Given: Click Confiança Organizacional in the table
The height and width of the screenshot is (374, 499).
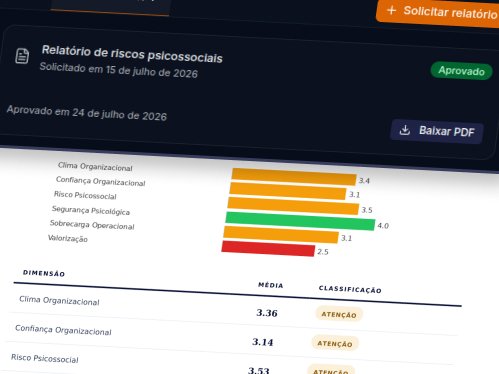Looking at the screenshot, I should pyautogui.click(x=63, y=330).
